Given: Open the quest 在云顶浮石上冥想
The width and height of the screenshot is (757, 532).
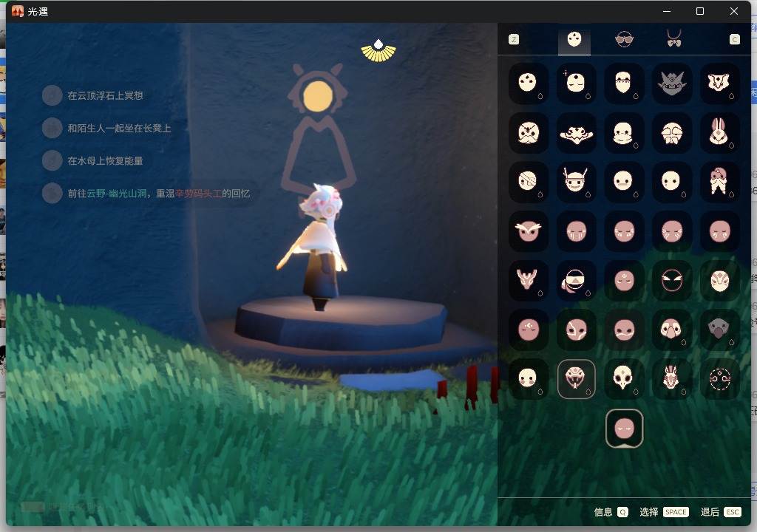Looking at the screenshot, I should pos(92,95).
